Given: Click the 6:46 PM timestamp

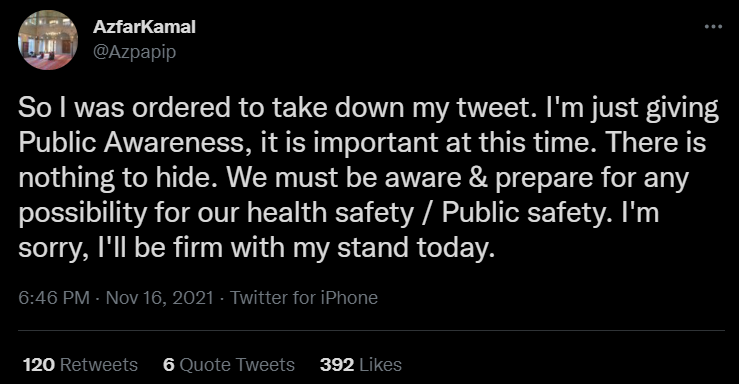Looking at the screenshot, I should pyautogui.click(x=54, y=298).
